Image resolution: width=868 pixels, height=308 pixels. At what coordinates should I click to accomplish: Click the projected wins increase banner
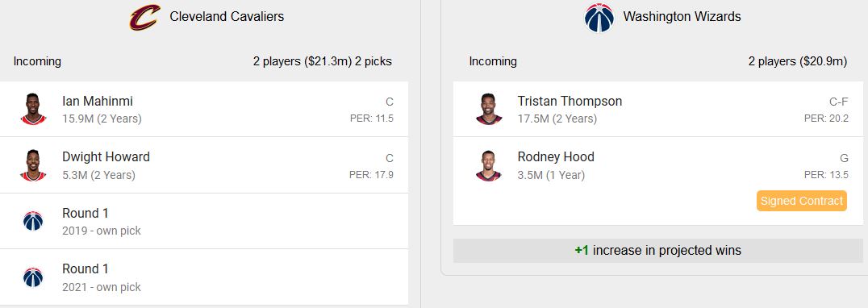(x=657, y=251)
